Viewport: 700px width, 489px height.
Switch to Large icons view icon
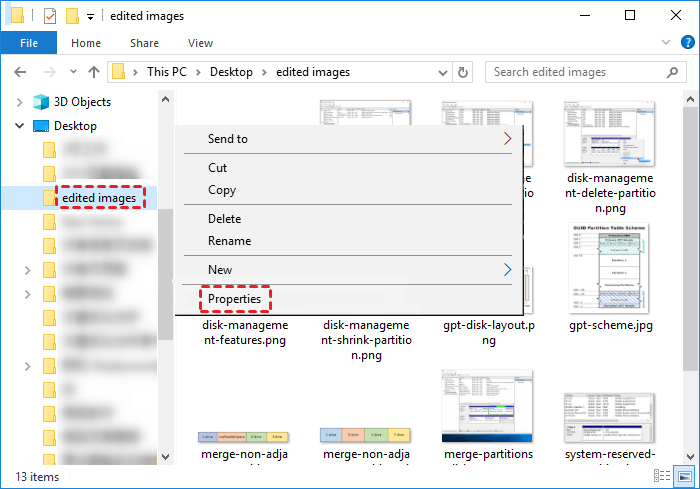[684, 476]
